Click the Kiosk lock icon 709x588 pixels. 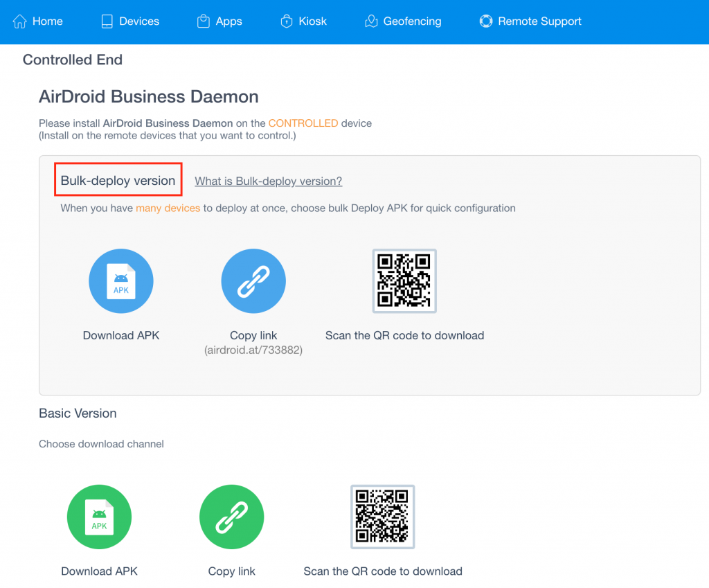click(287, 21)
